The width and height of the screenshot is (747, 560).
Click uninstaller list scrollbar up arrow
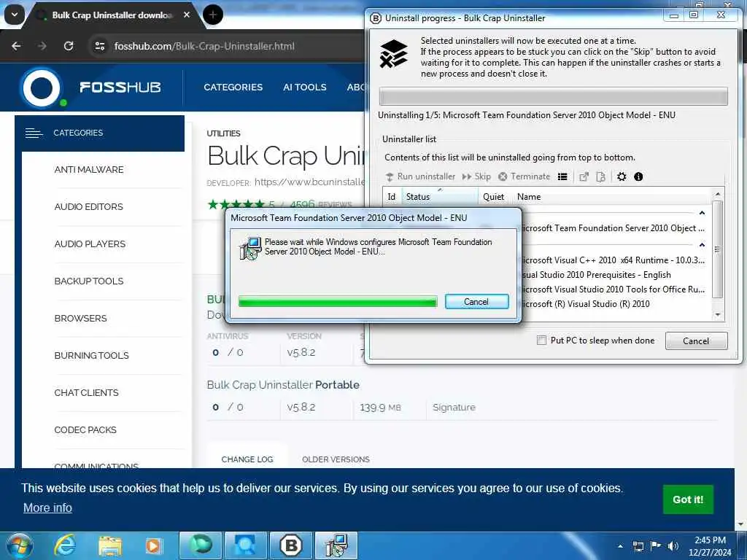[718, 194]
